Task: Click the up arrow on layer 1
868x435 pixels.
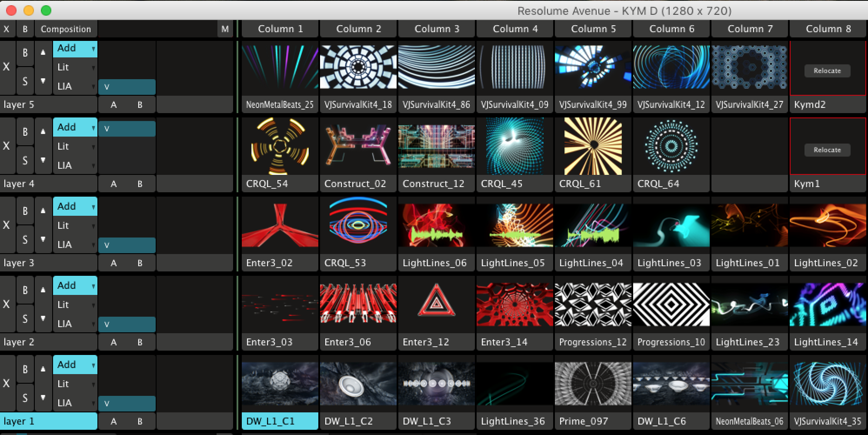Action: pos(43,369)
